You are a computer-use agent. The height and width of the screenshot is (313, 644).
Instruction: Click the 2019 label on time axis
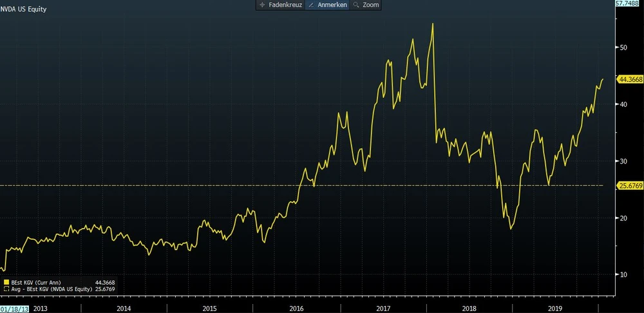pyautogui.click(x=555, y=308)
